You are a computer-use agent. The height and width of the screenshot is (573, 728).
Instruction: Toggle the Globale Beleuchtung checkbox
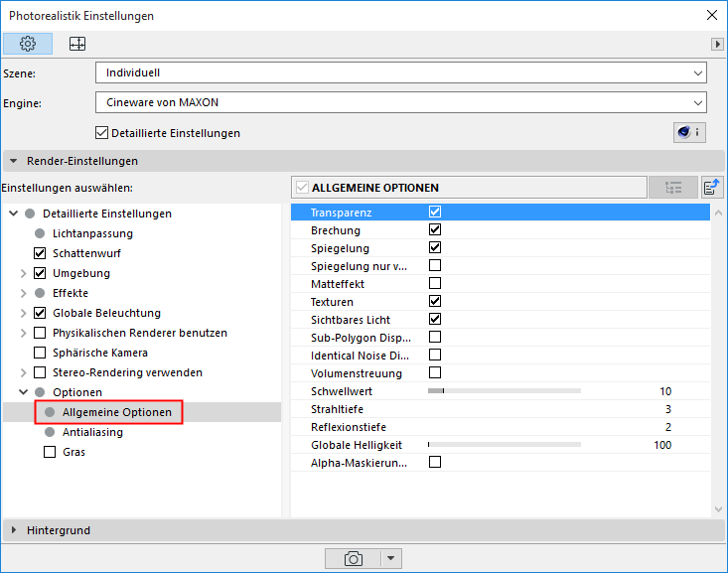(40, 314)
